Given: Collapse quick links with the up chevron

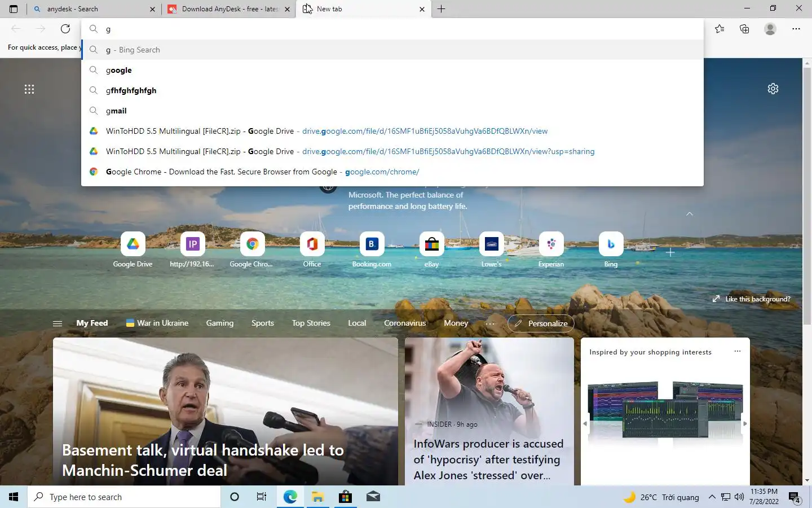Looking at the screenshot, I should pyautogui.click(x=689, y=214).
